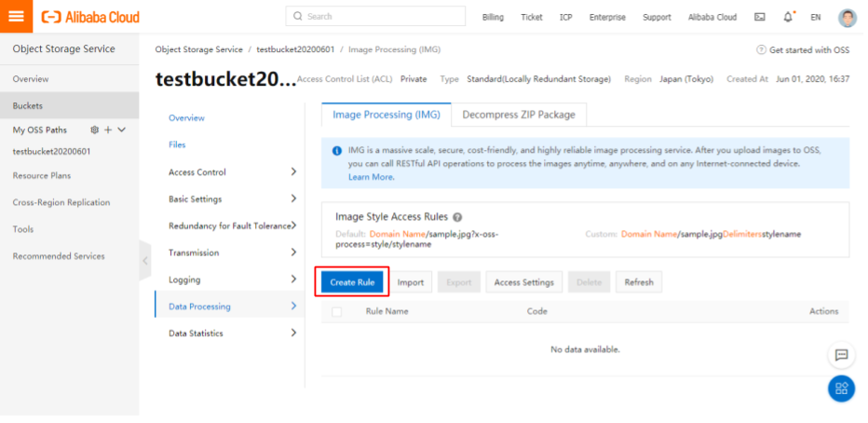This screenshot has width=868, height=423.
Task: Click the blue info icon in the IMG banner
Action: [336, 151]
